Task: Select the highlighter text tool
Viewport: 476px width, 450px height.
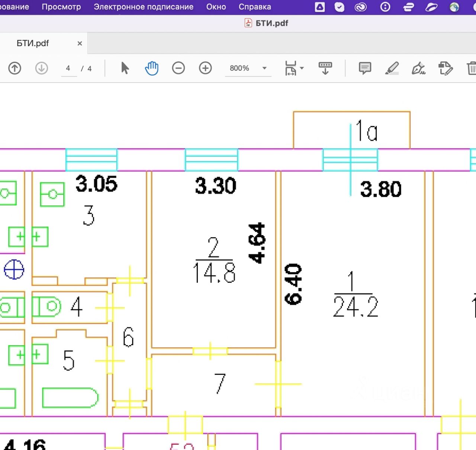Action: click(392, 68)
